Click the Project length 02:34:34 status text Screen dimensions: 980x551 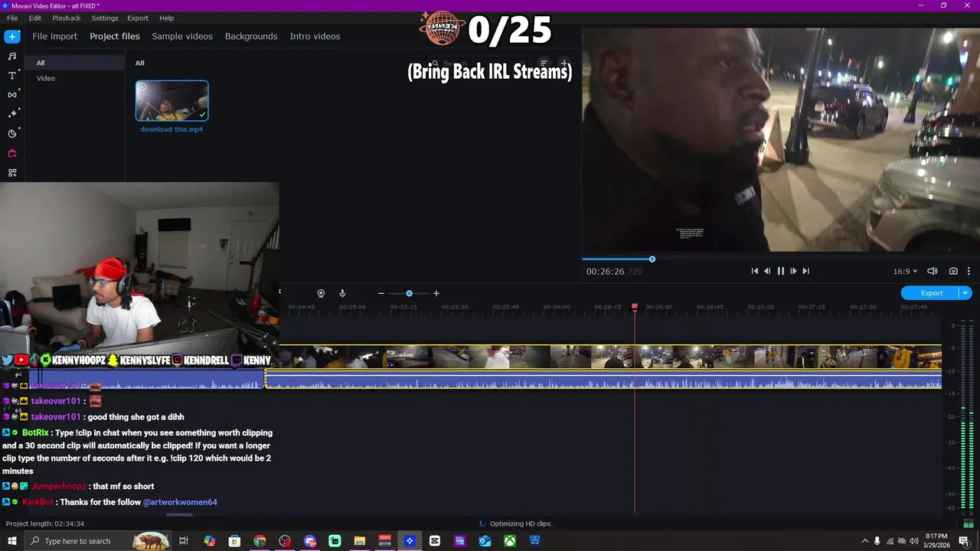click(x=45, y=523)
